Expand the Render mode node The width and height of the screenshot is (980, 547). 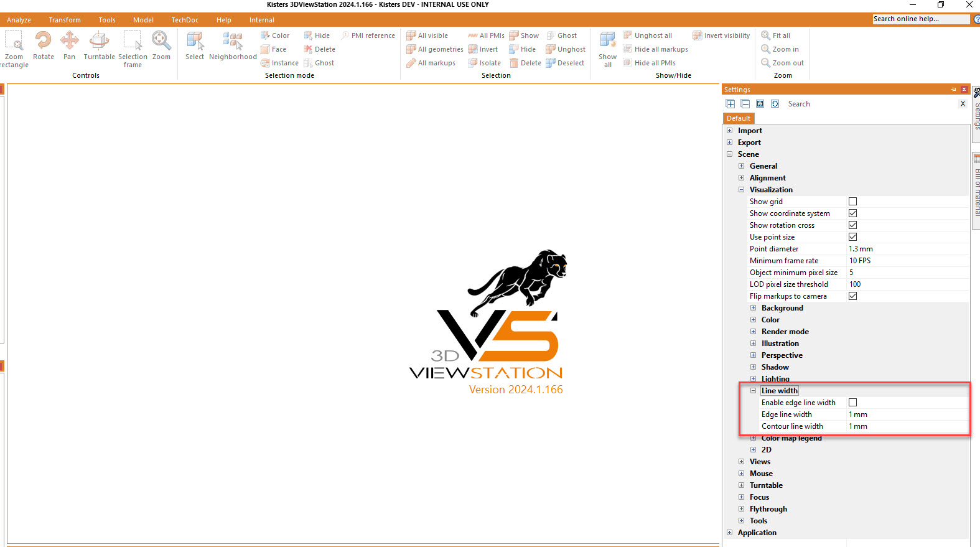point(753,332)
